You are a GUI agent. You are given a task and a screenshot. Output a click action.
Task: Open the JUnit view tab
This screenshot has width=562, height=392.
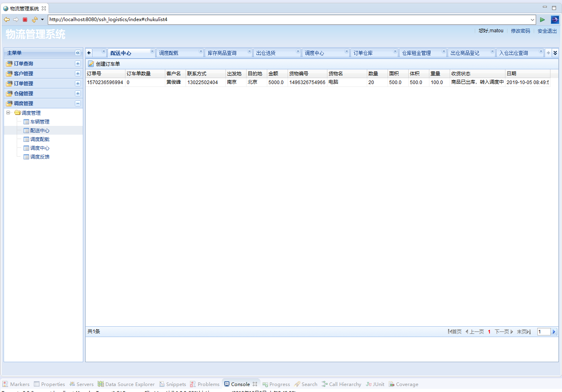[x=375, y=384]
